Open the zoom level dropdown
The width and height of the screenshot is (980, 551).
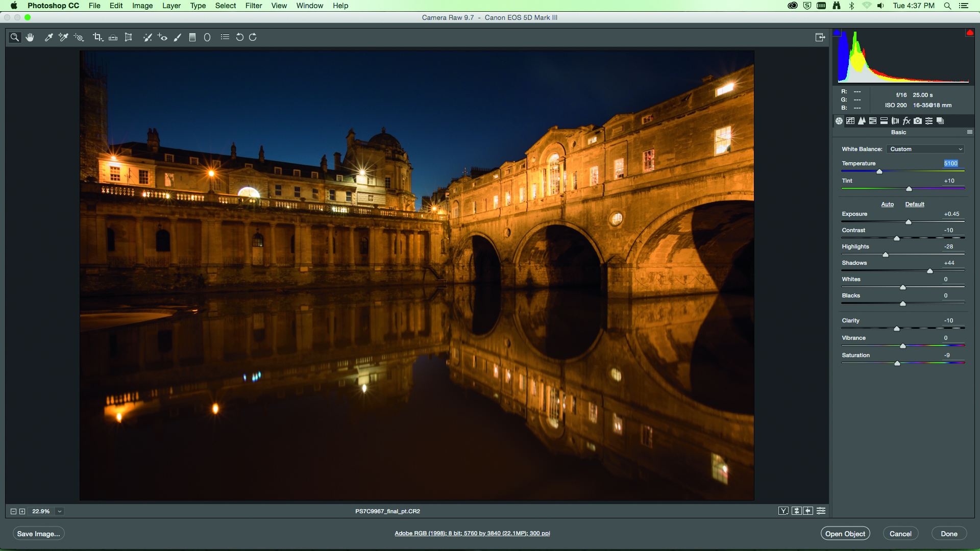tap(60, 511)
